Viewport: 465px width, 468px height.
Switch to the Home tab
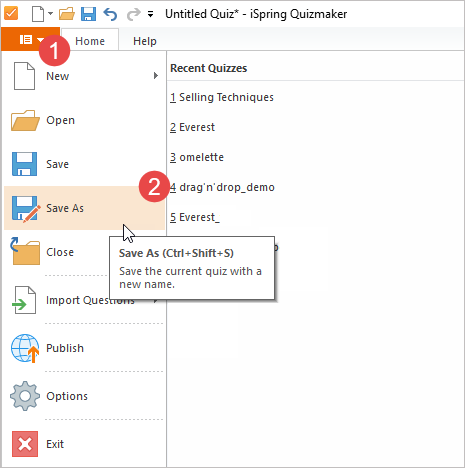(90, 41)
